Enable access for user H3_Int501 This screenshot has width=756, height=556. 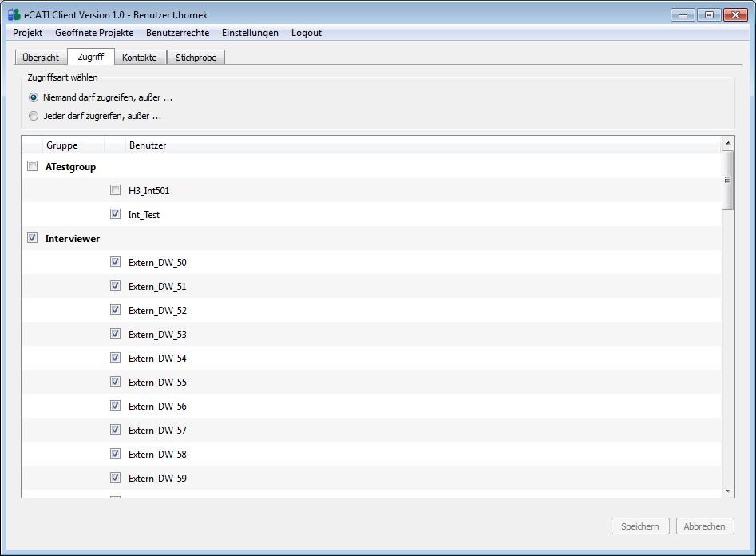115,190
